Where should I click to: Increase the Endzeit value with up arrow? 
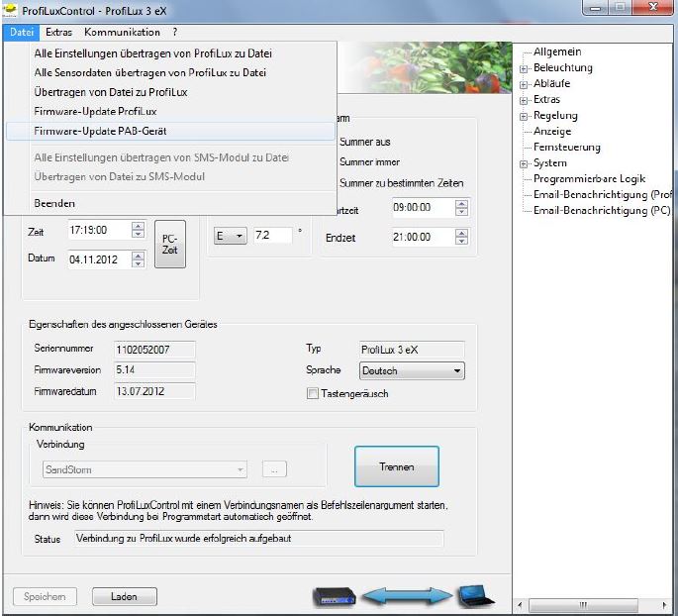(461, 233)
